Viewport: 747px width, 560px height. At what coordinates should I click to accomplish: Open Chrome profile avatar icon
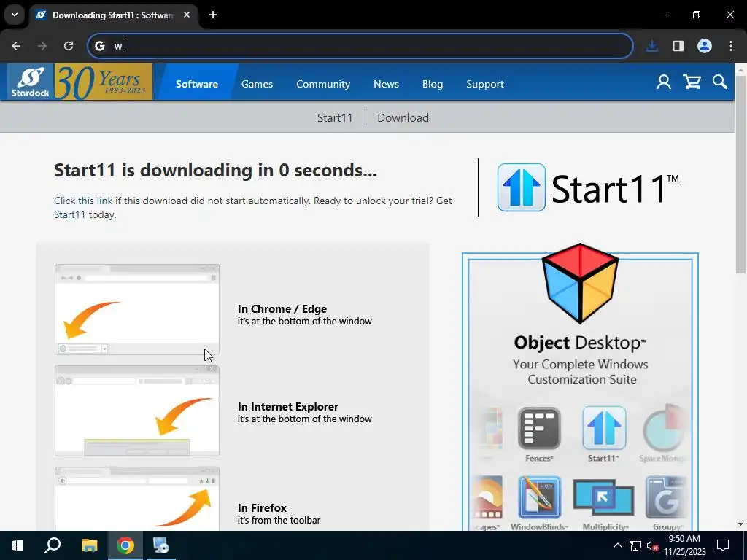(x=705, y=46)
